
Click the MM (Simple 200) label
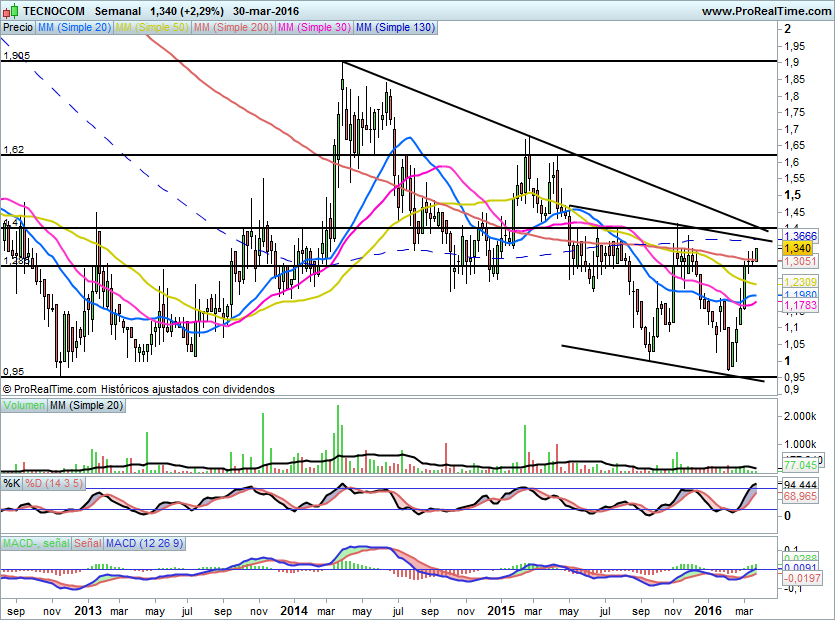232,28
